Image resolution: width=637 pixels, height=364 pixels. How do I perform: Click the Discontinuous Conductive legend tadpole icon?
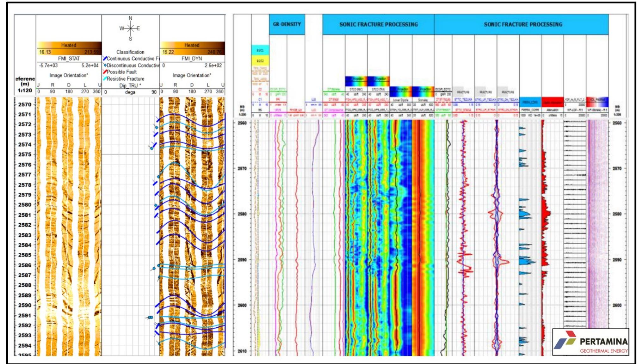[x=105, y=65]
